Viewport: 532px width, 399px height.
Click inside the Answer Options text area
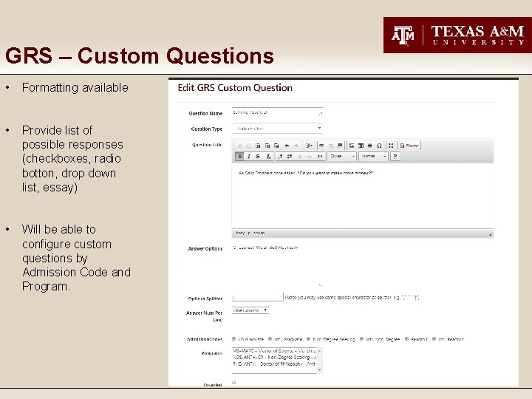[x=277, y=266]
